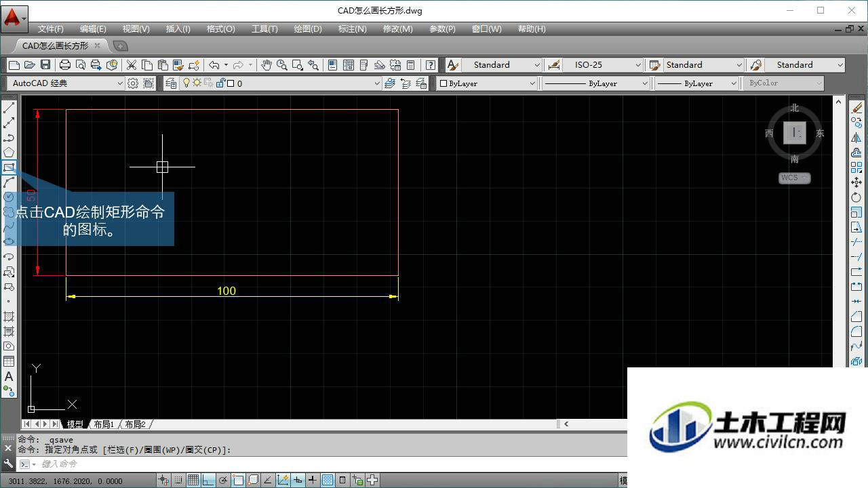Toggle Polar Tracking in status bar
868x488 pixels.
click(223, 481)
